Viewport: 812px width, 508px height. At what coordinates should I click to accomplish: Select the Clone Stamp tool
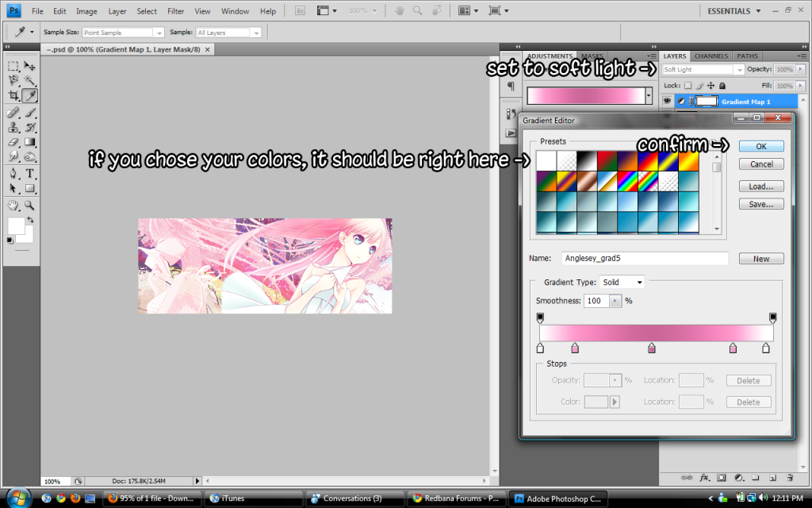pyautogui.click(x=13, y=127)
